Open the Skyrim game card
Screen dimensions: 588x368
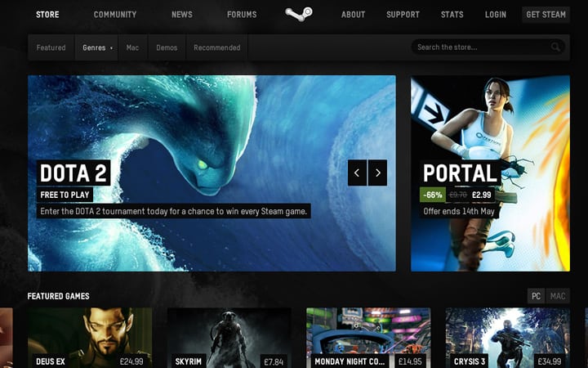pyautogui.click(x=229, y=338)
